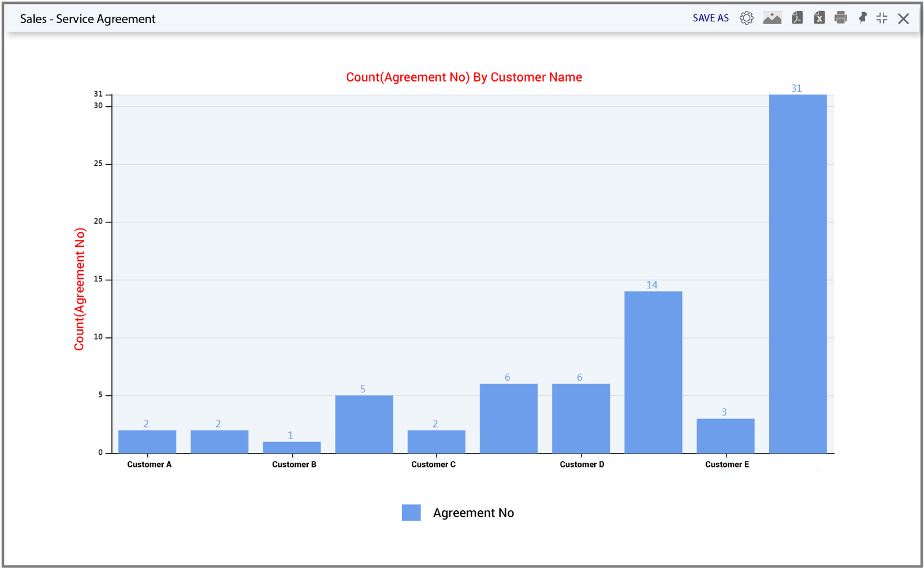Click the Customer D axis label
The image size is (924, 568).
coord(582,465)
